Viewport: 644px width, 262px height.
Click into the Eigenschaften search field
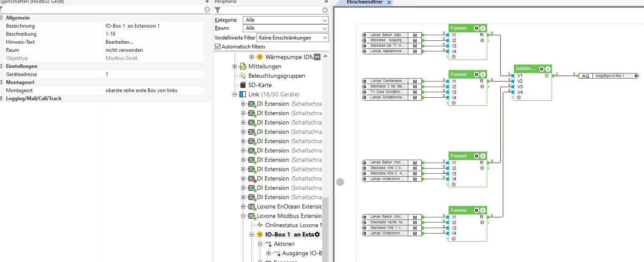coord(103,9)
